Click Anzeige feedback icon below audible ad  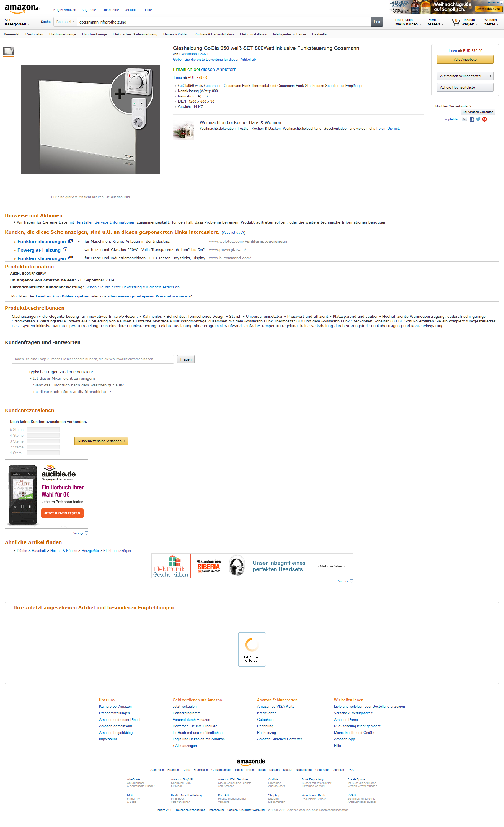click(x=86, y=533)
